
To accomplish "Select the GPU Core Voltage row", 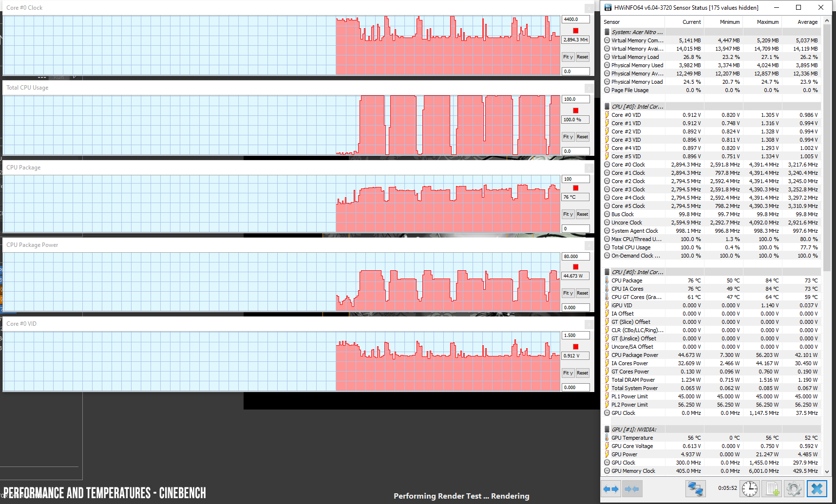I will point(712,446).
